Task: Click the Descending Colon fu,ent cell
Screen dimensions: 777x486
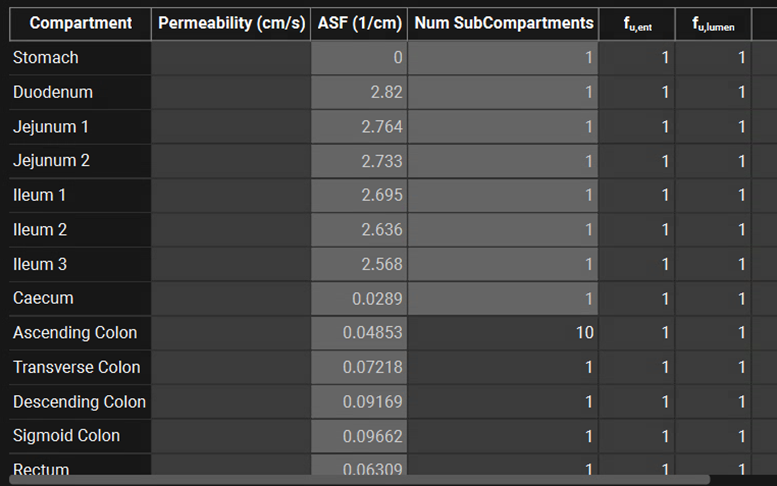Action: 636,402
